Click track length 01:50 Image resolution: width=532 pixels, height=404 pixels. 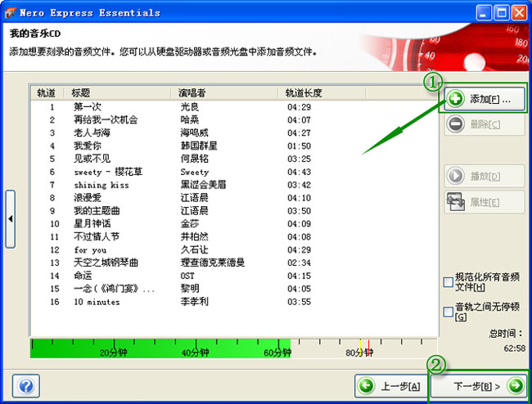pos(299,146)
